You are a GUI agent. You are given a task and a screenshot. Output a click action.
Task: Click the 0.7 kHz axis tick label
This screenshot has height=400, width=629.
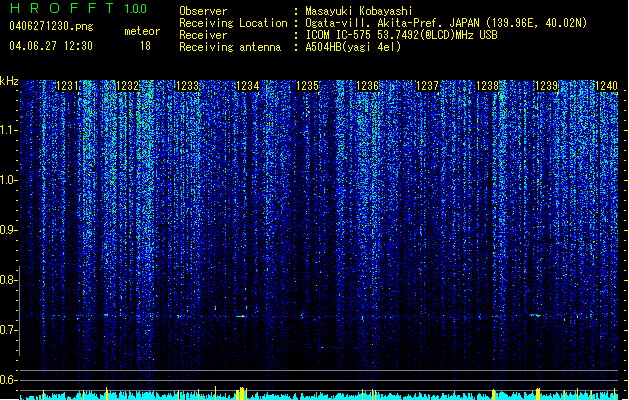tap(8, 330)
